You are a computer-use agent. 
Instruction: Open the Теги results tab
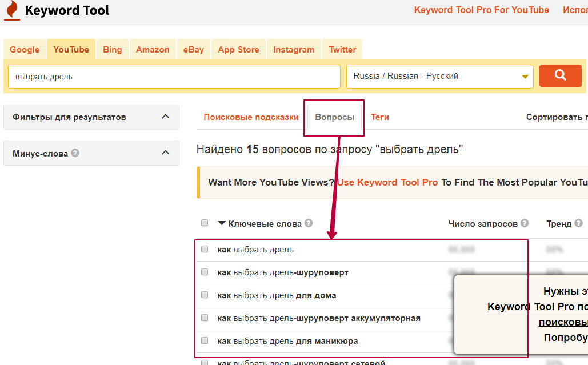point(379,117)
